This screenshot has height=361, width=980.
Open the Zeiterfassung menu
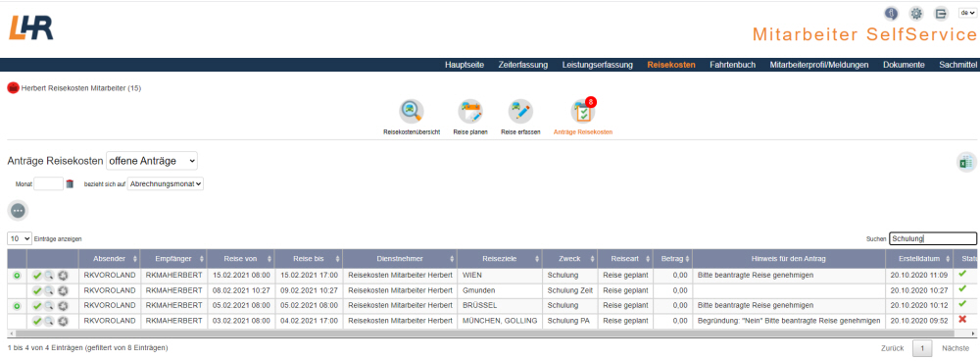(523, 65)
